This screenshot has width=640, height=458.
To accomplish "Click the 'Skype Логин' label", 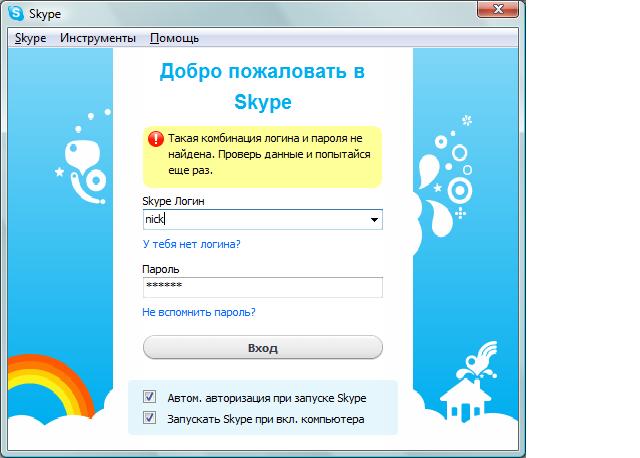I will (x=173, y=201).
